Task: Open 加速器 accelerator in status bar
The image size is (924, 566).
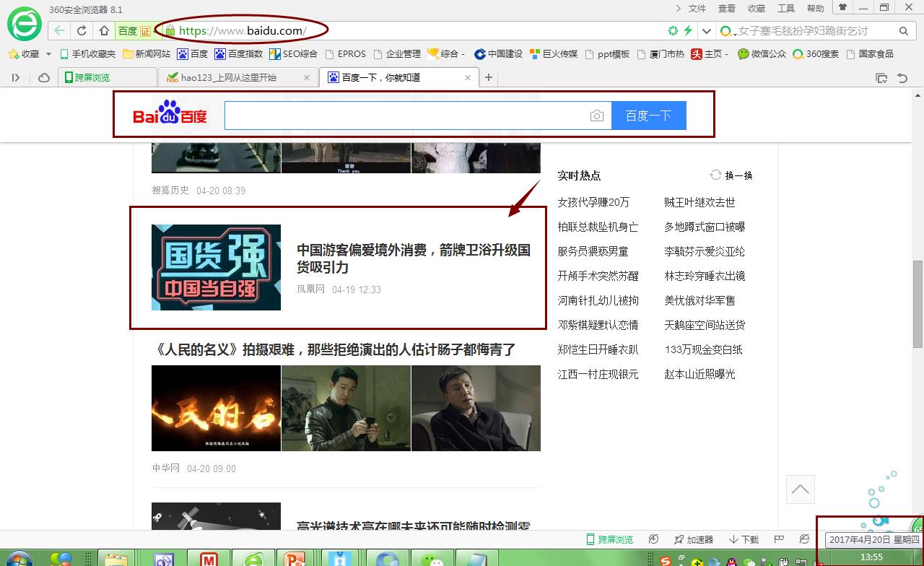Action: tap(693, 539)
